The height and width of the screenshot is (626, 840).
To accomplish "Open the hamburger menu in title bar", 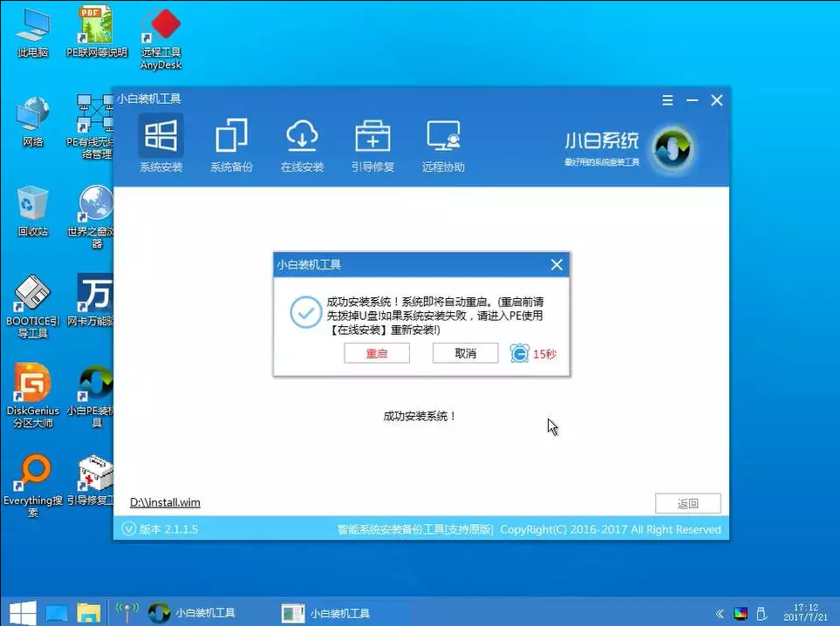I will [x=667, y=99].
